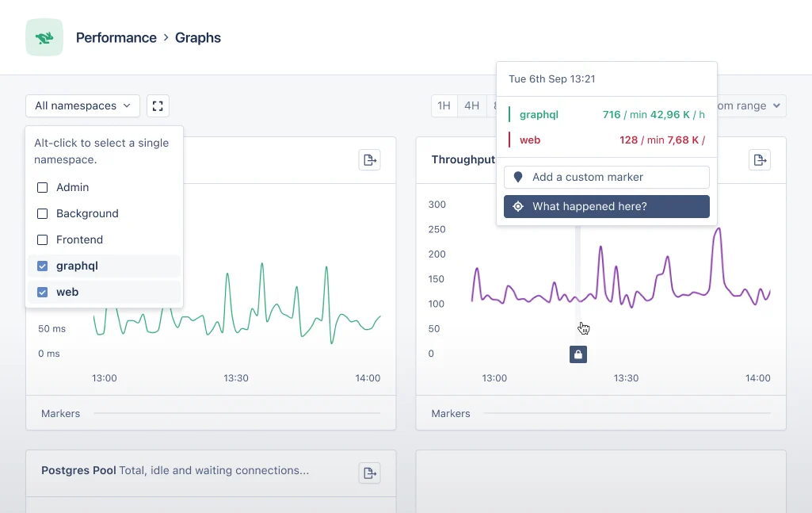The image size is (812, 513).
Task: Open the Performance breadcrumb link
Action: [116, 38]
